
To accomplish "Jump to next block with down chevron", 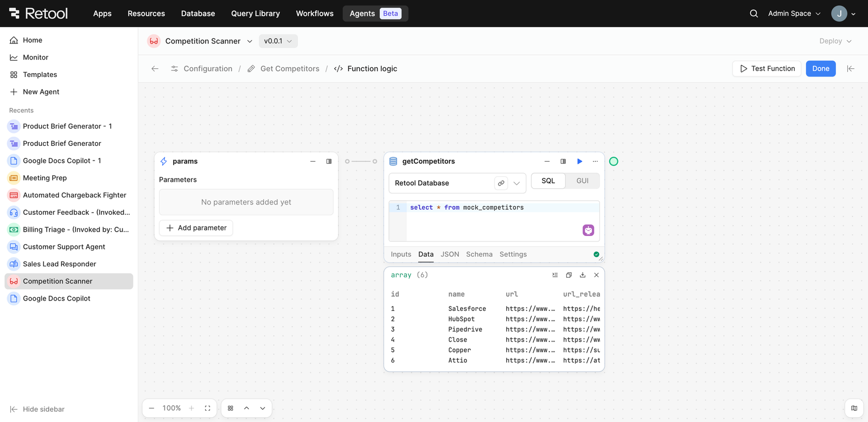I will [x=263, y=408].
